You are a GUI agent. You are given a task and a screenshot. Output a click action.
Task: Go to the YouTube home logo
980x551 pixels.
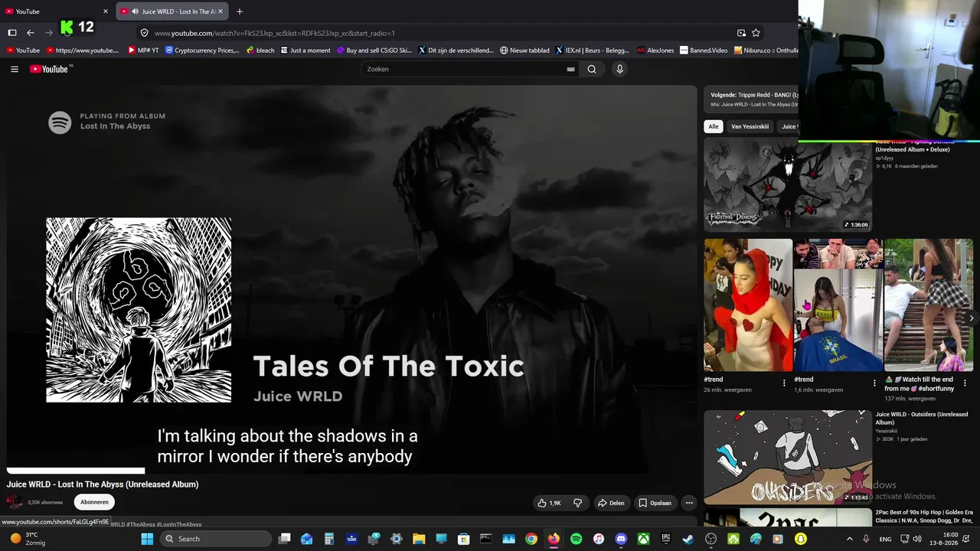[50, 69]
